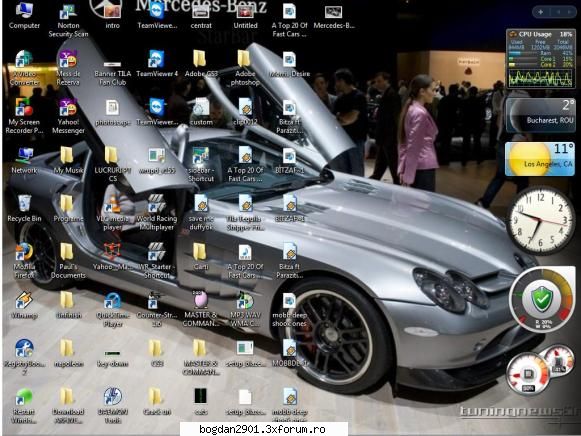Screen dimensions: 581x436
Task: Launch My Screen Recorder P... shortcut
Action: [24, 116]
